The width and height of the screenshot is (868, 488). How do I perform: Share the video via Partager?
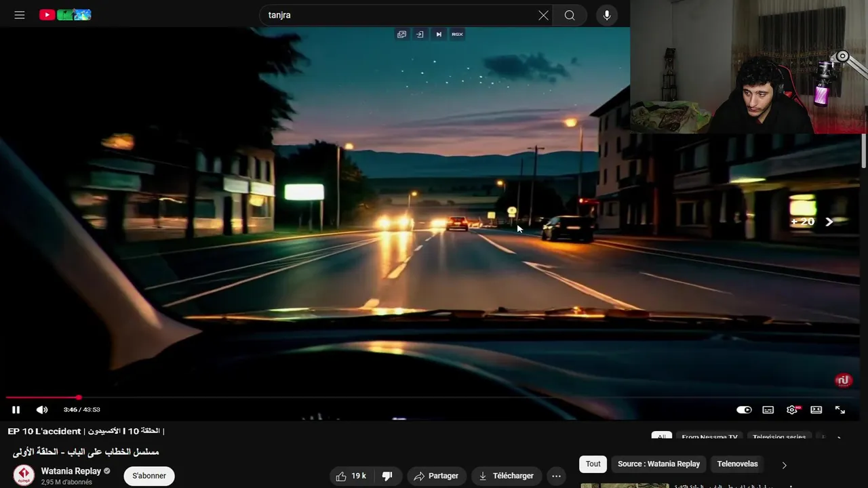[x=436, y=476]
